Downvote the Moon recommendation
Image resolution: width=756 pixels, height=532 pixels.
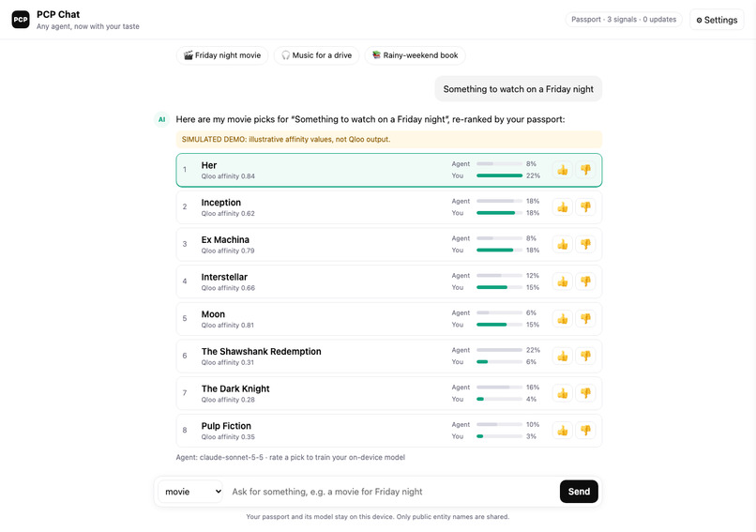(x=585, y=318)
